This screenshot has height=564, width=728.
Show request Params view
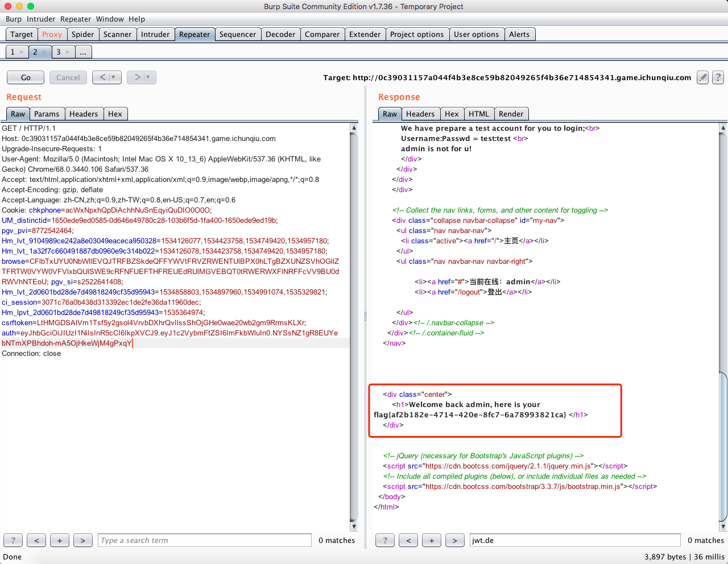[x=47, y=114]
